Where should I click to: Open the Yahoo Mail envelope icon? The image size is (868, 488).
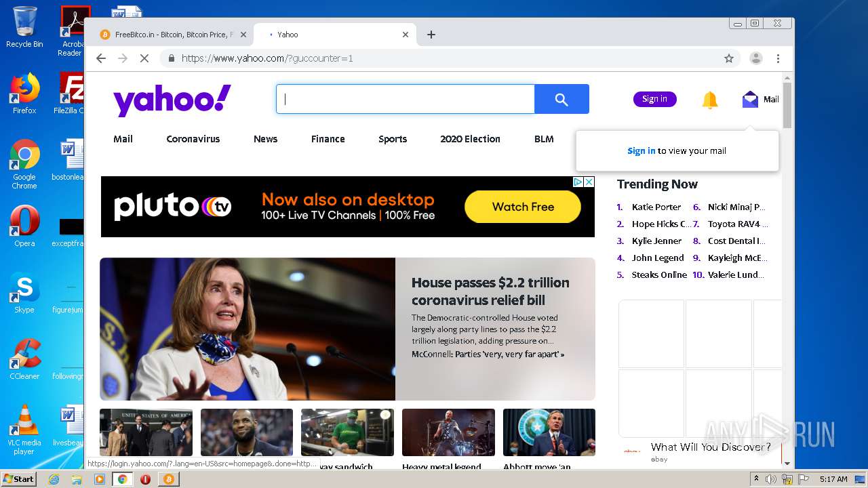750,99
